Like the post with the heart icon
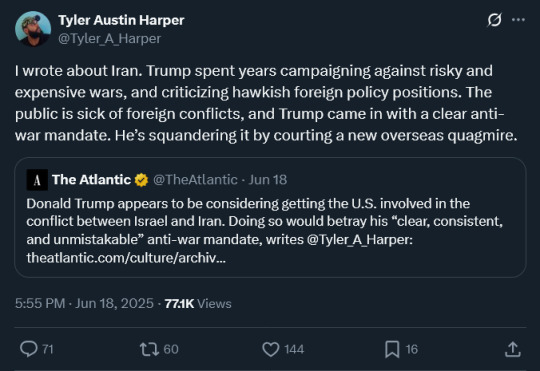This screenshot has width=540, height=371. (x=271, y=349)
